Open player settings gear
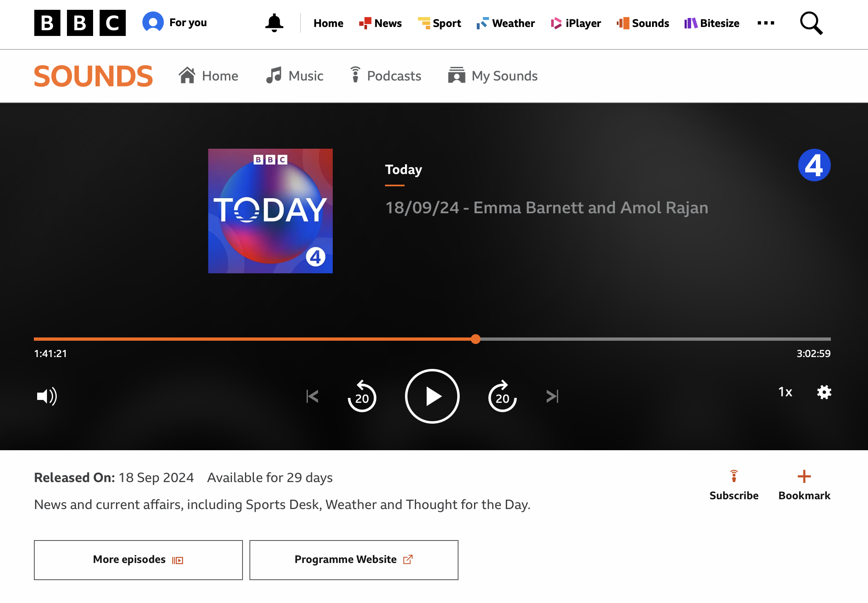Viewport: 868px width, 603px height. [824, 392]
